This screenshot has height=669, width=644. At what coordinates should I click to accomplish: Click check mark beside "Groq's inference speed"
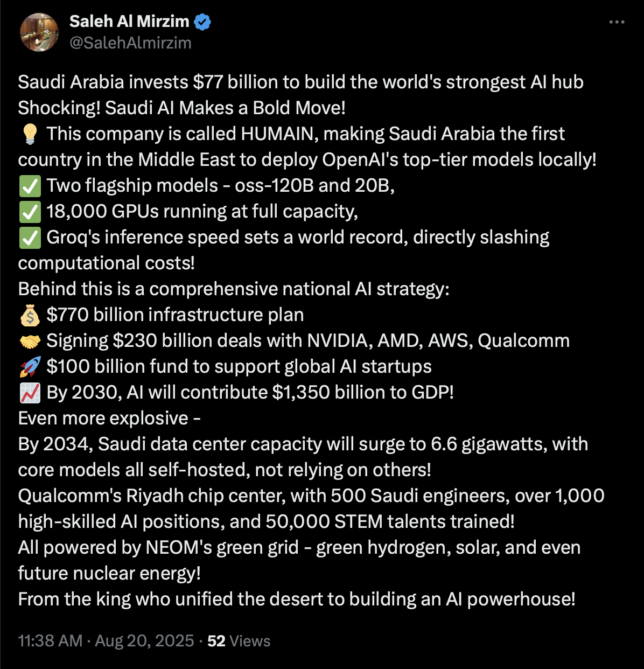coord(30,238)
